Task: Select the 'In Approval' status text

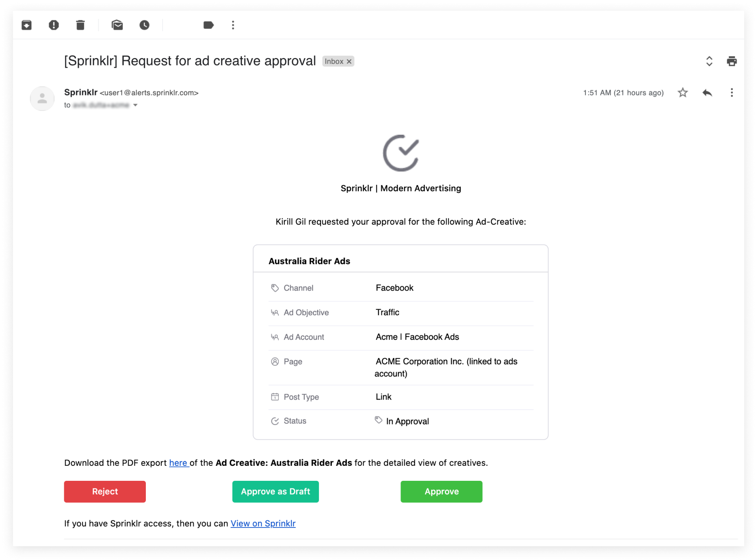Action: point(407,422)
